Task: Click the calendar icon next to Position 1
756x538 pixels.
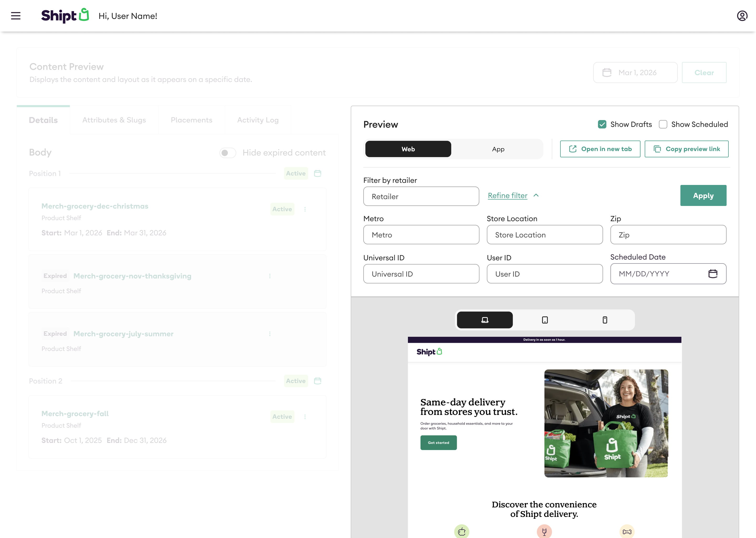Action: click(x=317, y=173)
